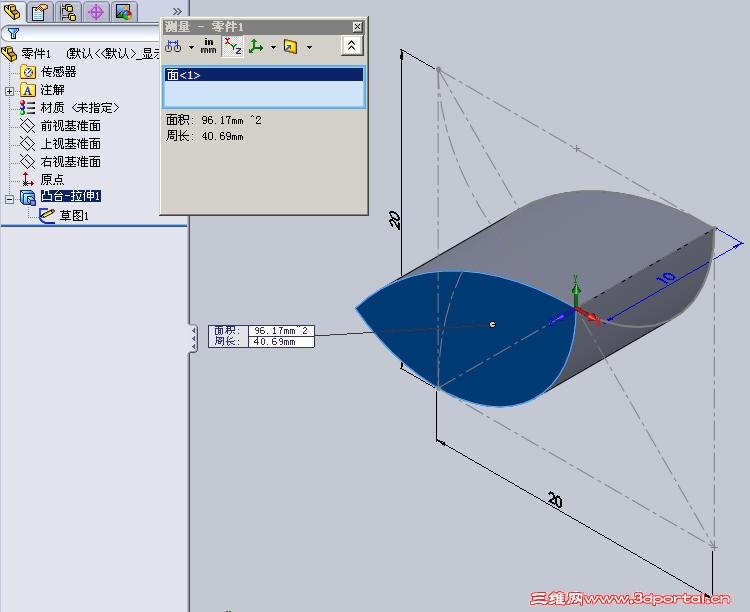Select the 前视基准面 front plane
Screen dimensions: 750x612
point(70,126)
